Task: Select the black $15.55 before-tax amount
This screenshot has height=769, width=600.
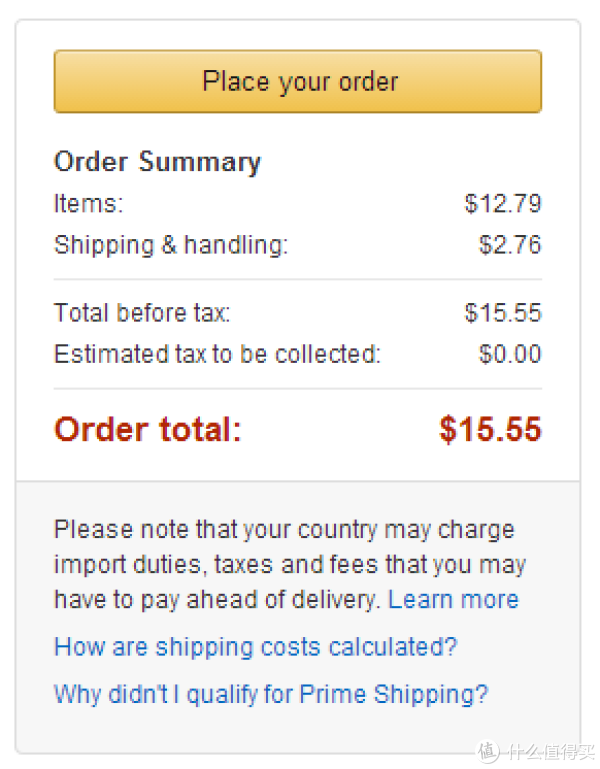Action: click(x=503, y=313)
